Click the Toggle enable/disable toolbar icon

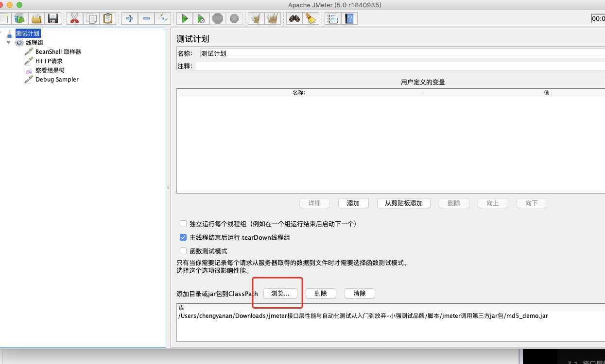click(162, 18)
